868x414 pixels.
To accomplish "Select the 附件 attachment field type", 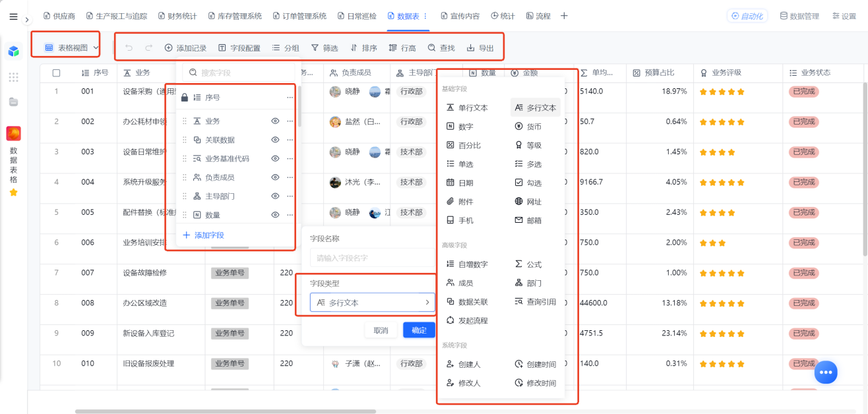I will [x=460, y=202].
